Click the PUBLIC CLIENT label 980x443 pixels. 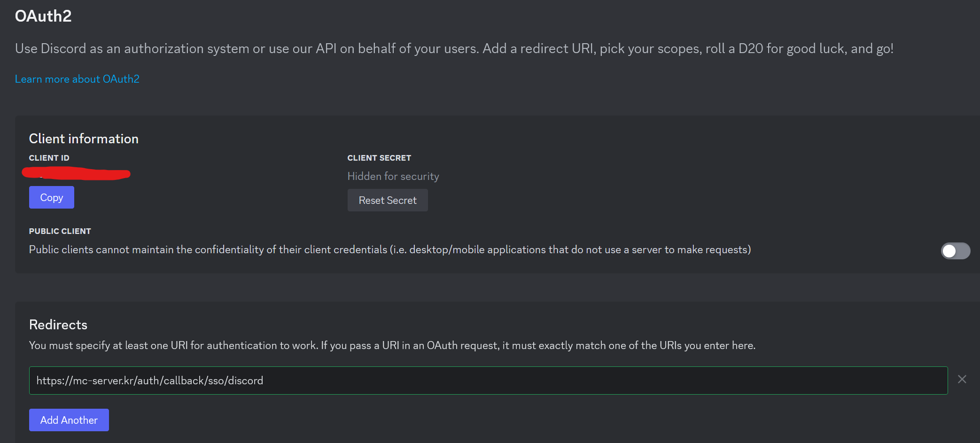point(60,231)
